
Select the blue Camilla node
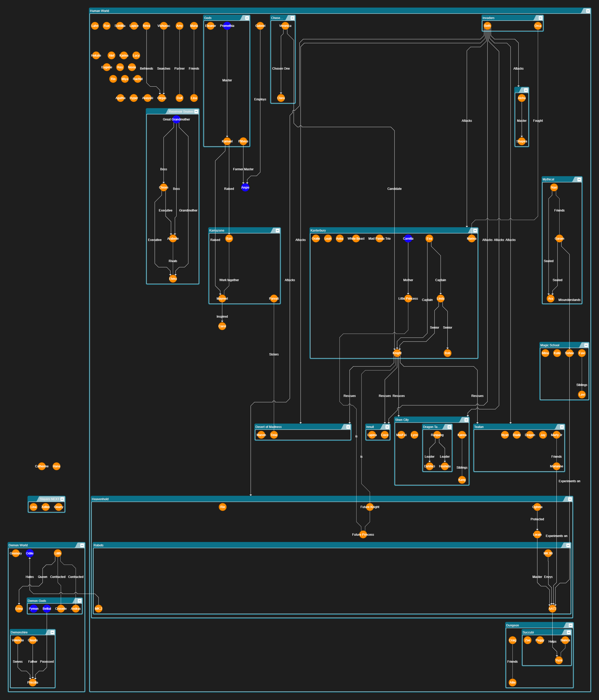click(408, 239)
